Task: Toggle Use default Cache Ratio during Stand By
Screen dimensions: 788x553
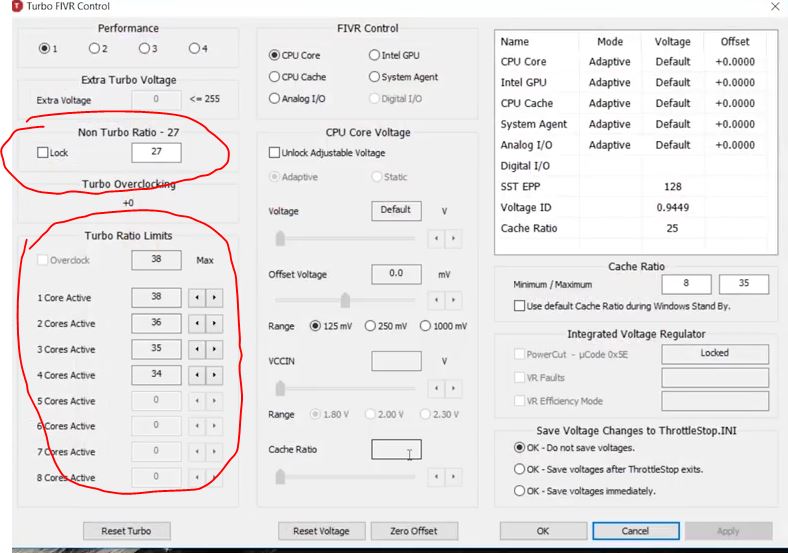Action: (520, 306)
